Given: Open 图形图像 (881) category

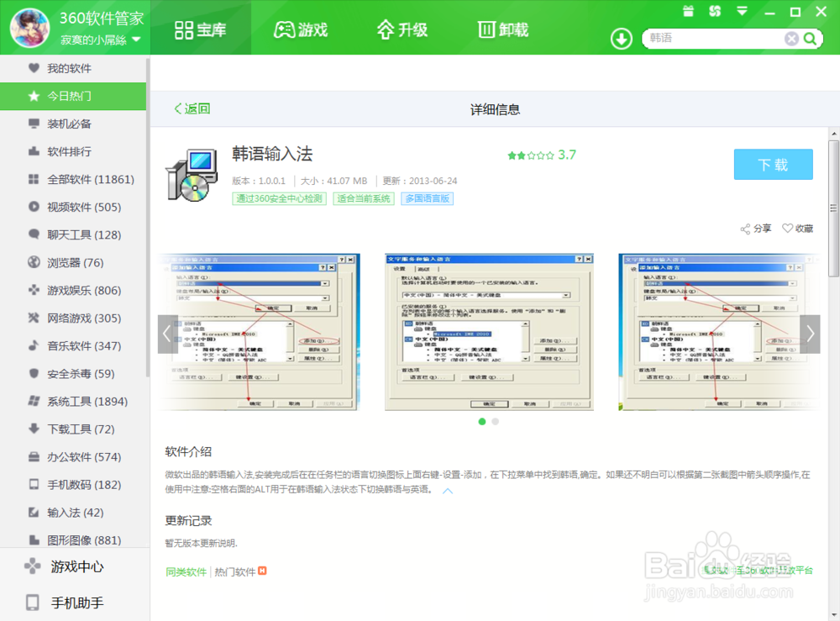Looking at the screenshot, I should pyautogui.click(x=73, y=539).
